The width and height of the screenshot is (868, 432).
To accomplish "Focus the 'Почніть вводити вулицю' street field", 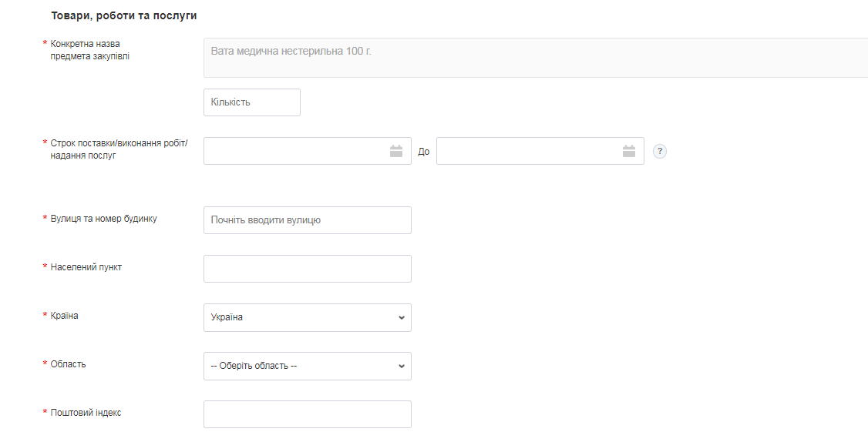I will (x=307, y=220).
